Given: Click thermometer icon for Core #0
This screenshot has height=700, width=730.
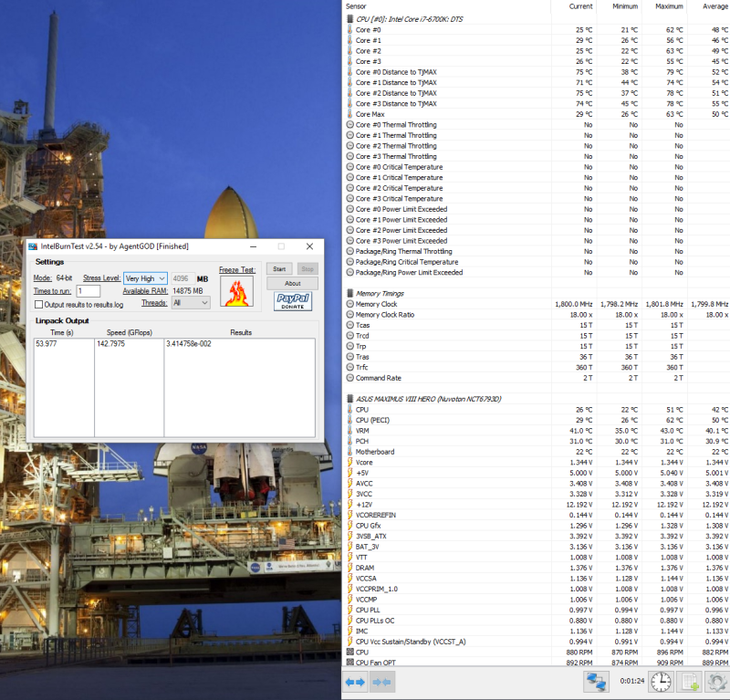Looking at the screenshot, I should [x=350, y=29].
